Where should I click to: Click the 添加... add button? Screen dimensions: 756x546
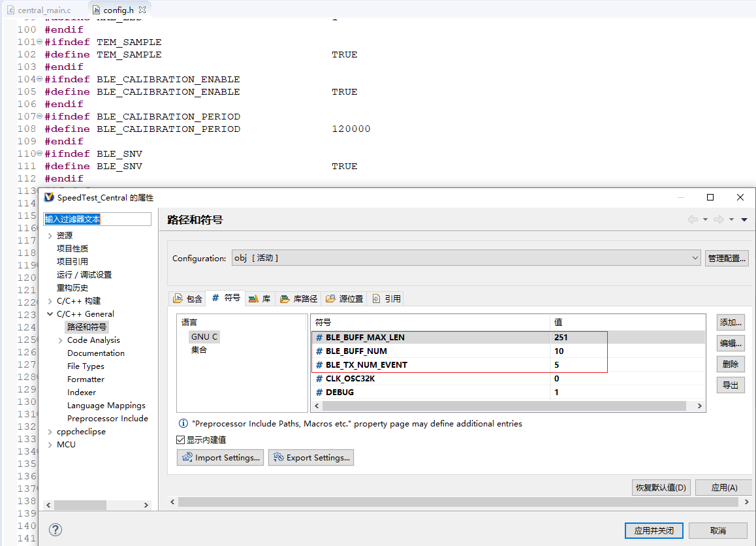(x=731, y=322)
